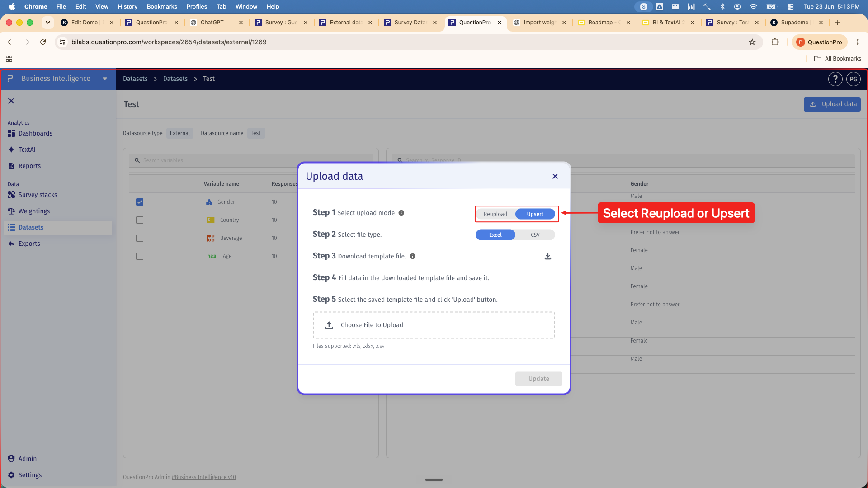868x488 pixels.
Task: Open a new browser tab
Action: pyautogui.click(x=837, y=22)
